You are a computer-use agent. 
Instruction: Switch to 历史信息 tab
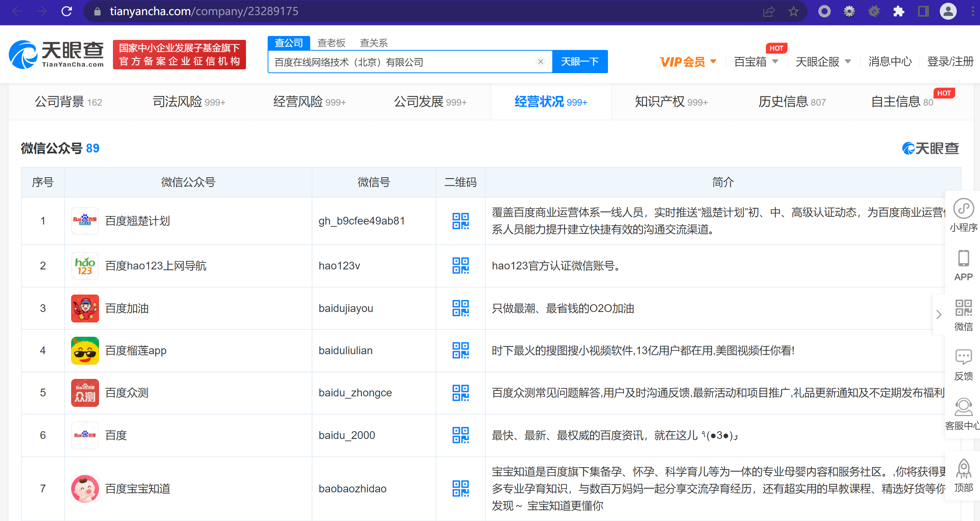[x=792, y=102]
